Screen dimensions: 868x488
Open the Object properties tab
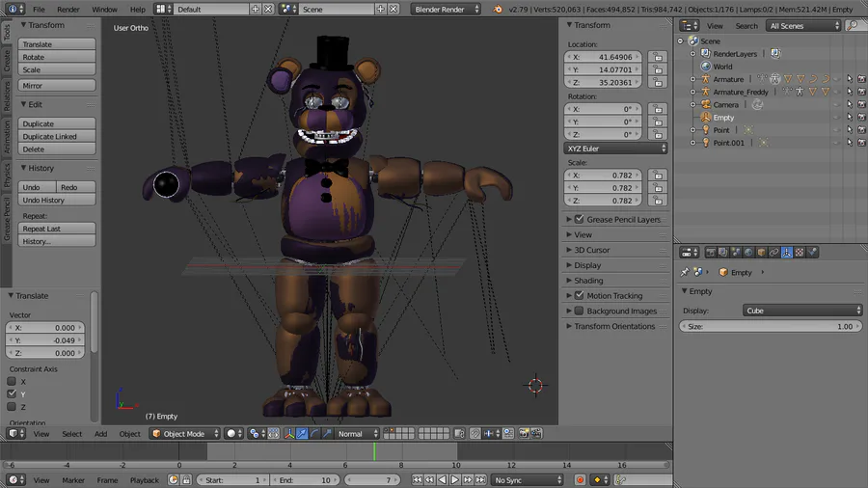tap(761, 253)
